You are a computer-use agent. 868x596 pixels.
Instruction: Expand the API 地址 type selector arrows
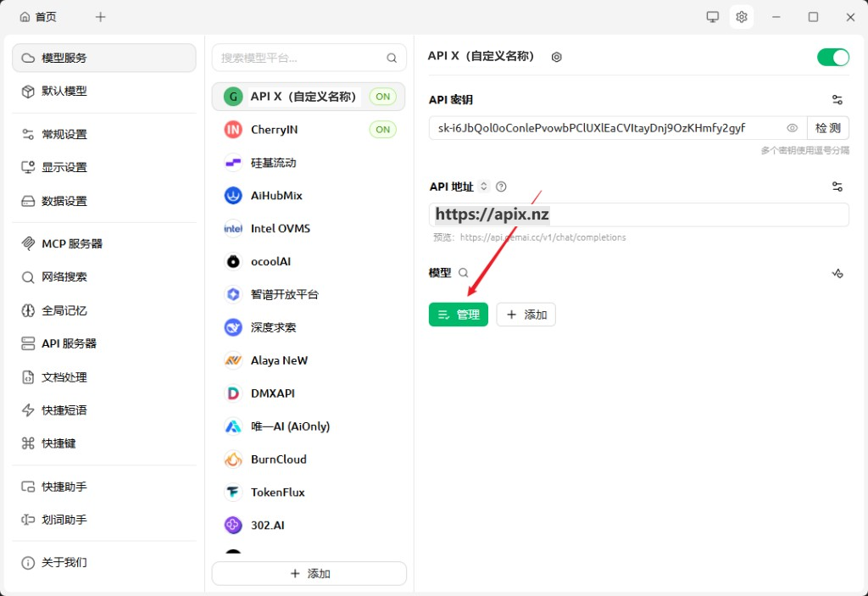483,187
